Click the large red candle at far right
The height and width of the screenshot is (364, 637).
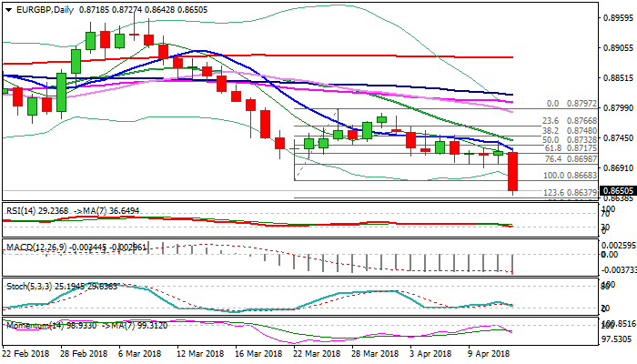click(x=512, y=172)
